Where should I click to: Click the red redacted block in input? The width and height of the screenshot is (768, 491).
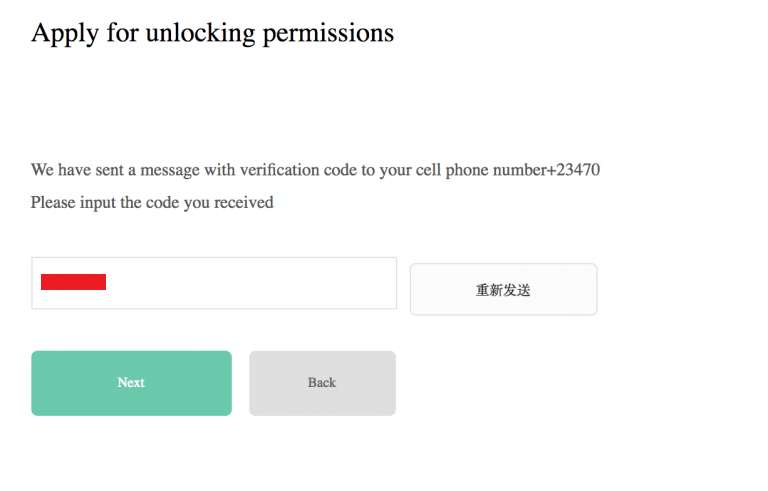(73, 282)
